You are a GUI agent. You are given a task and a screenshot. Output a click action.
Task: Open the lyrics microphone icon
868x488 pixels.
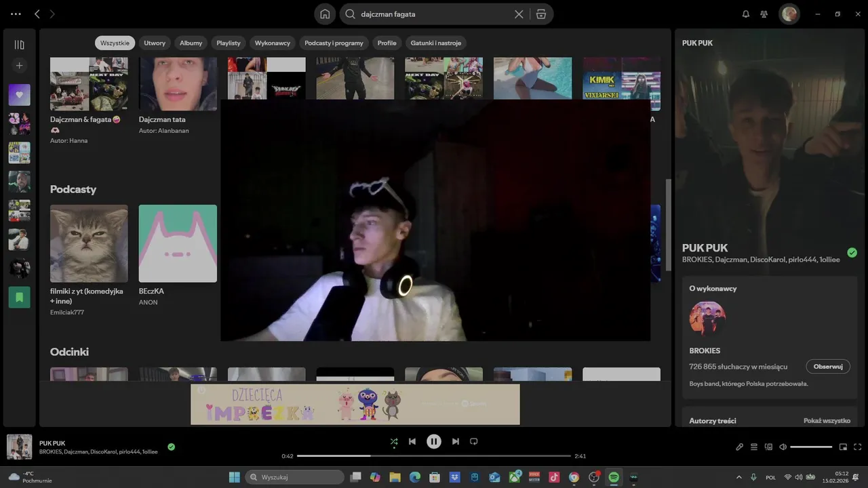[x=740, y=447]
